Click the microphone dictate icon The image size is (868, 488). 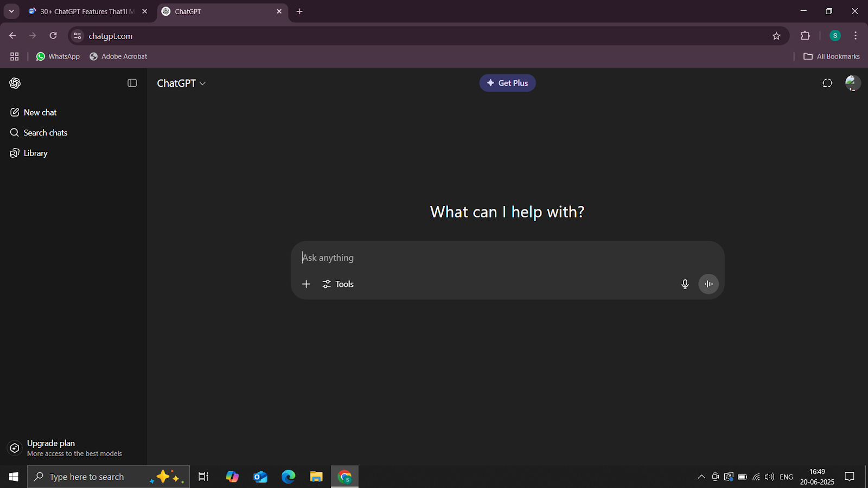tap(685, 284)
